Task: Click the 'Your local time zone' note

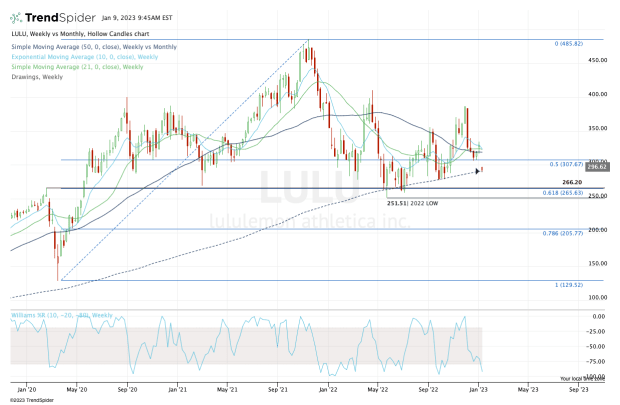Action: [582, 379]
